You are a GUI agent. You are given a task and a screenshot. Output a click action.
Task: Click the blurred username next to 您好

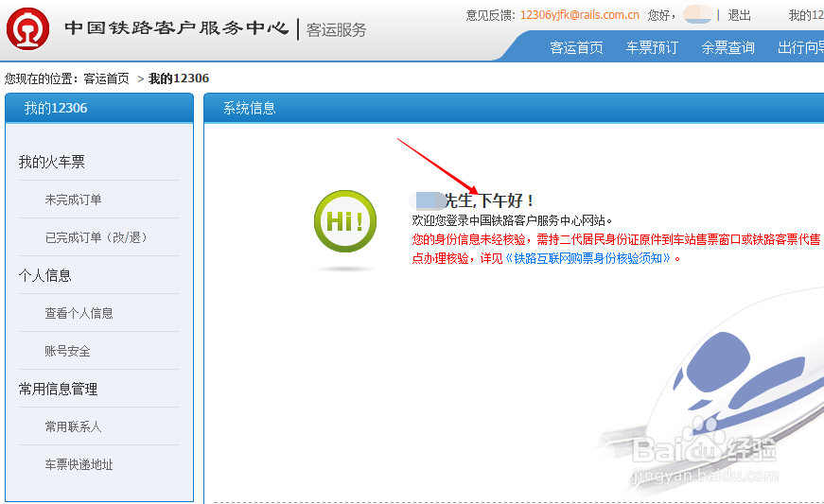(x=697, y=15)
